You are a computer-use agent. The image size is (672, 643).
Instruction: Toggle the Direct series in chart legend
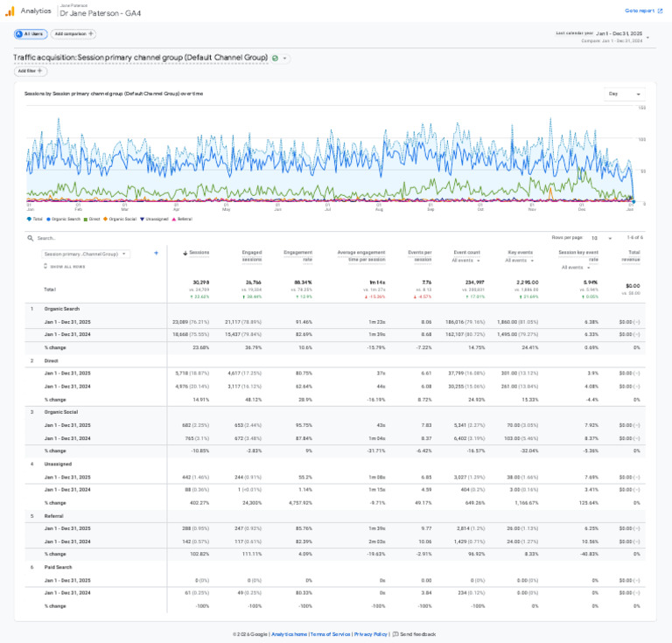click(x=92, y=219)
